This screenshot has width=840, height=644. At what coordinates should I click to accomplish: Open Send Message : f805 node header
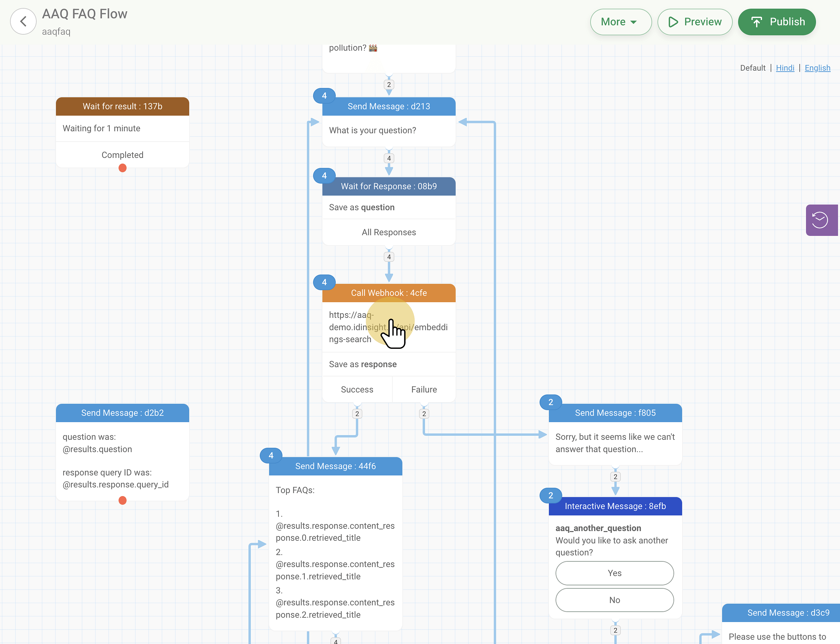pos(616,413)
